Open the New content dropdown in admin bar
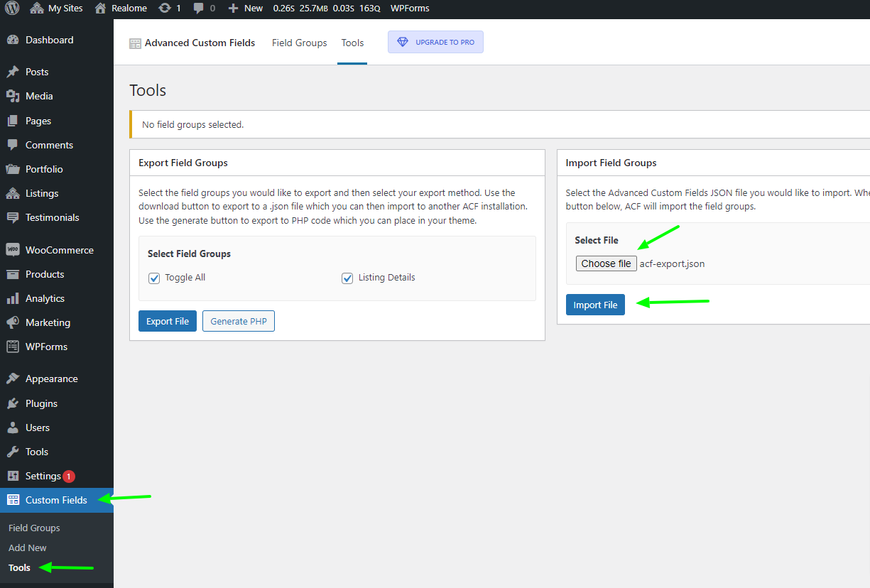 pos(246,9)
